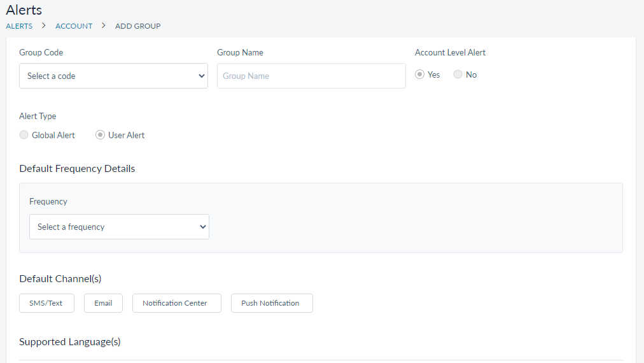Open the Group Code dropdown
Image resolution: width=644 pixels, height=363 pixels.
pyautogui.click(x=113, y=76)
